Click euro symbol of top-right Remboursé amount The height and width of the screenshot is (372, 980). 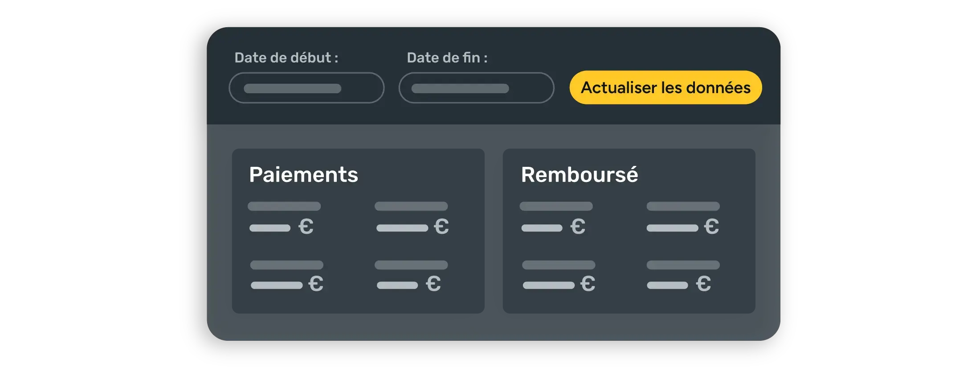pos(711,227)
